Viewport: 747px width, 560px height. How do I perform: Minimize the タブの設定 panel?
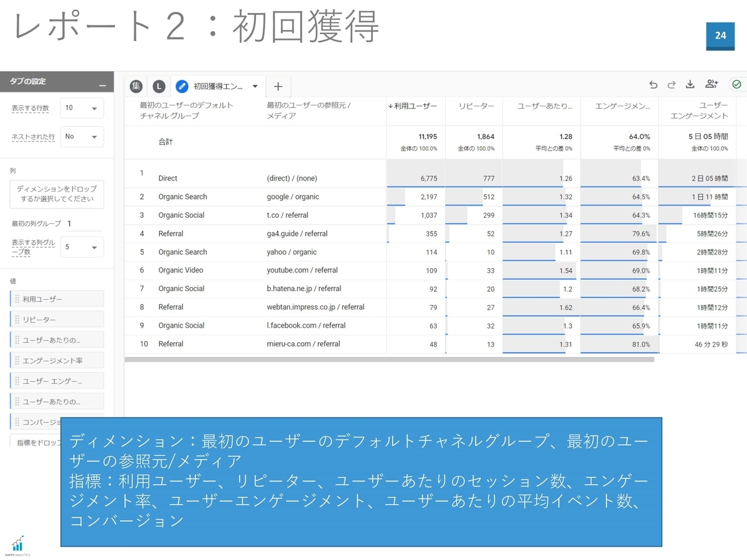pyautogui.click(x=103, y=85)
